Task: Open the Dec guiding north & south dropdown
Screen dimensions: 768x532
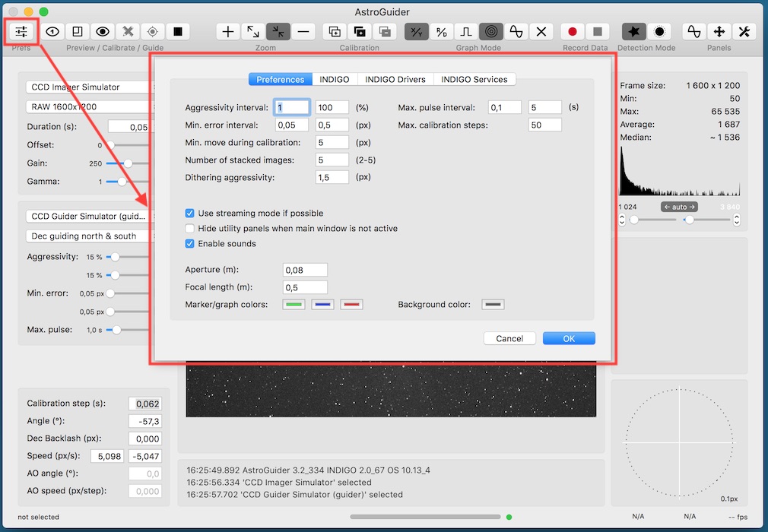Action: click(x=90, y=236)
